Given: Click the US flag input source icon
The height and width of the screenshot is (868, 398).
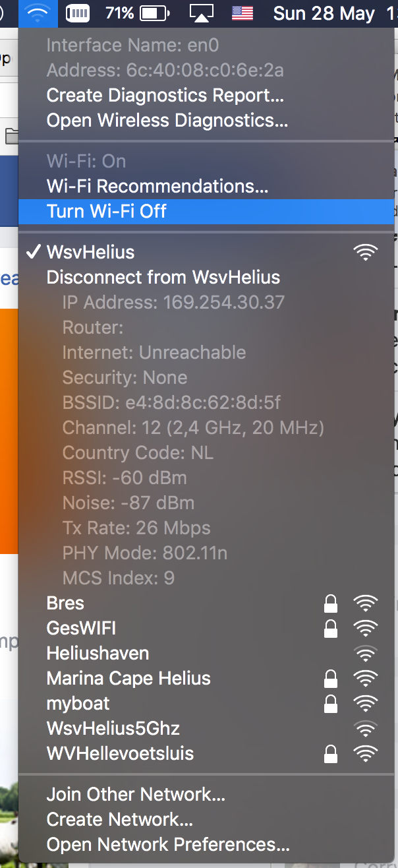Looking at the screenshot, I should click(x=242, y=13).
